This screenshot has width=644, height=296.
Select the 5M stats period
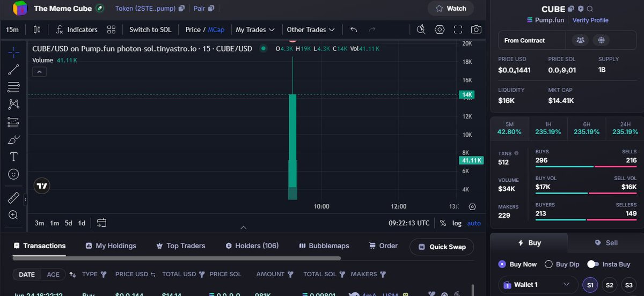coord(509,128)
